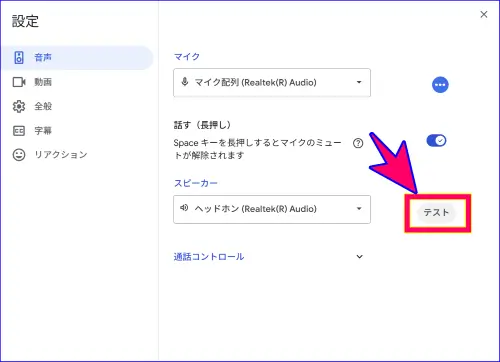Click the speaker icon beside 音声

point(19,58)
